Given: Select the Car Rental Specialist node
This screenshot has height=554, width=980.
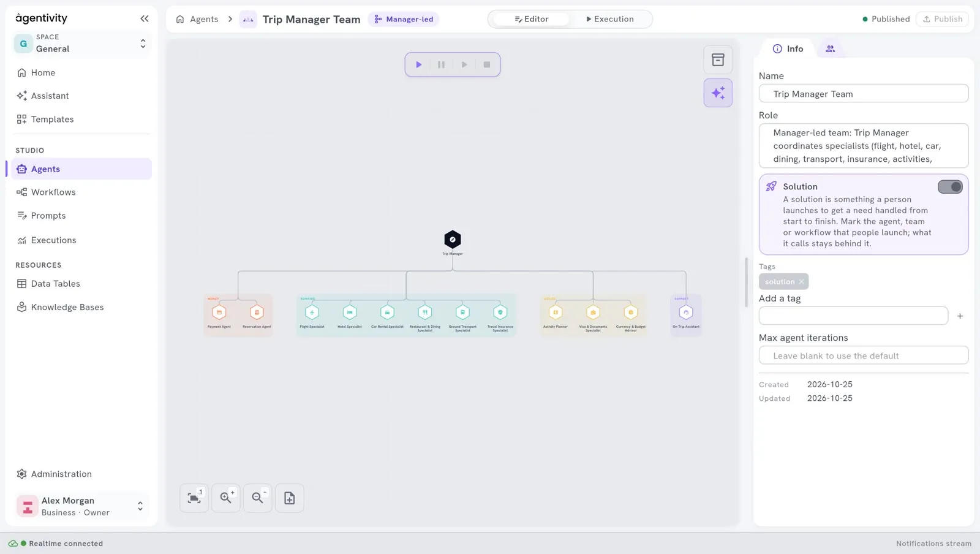Looking at the screenshot, I should coord(387,313).
